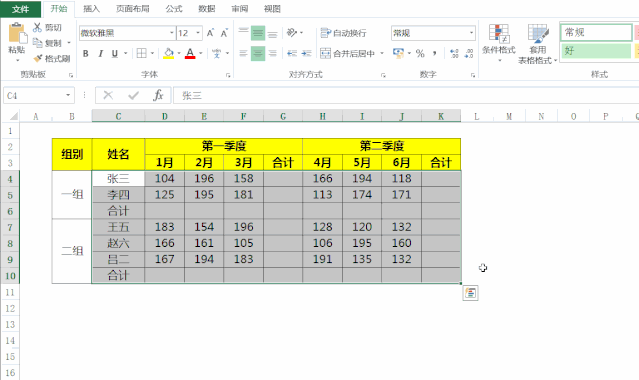Open the font size dropdown

coord(198,33)
